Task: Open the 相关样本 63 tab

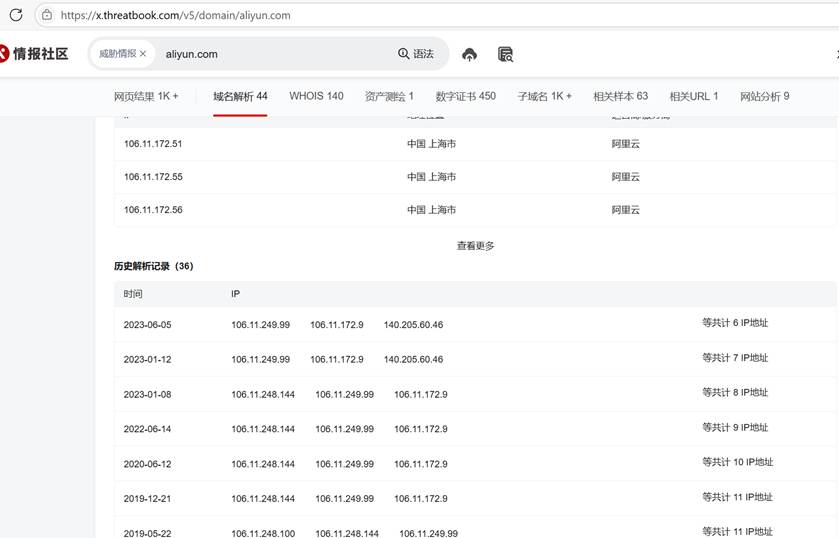Action: (x=621, y=96)
